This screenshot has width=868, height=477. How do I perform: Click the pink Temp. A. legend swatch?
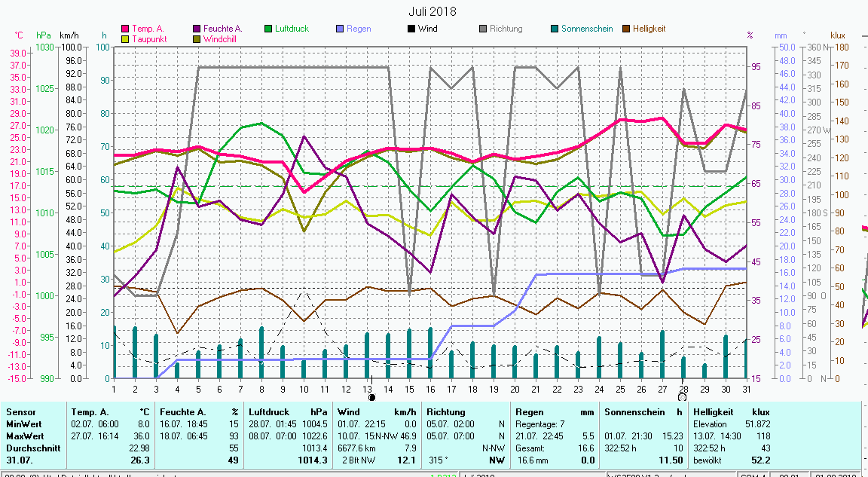coord(125,29)
